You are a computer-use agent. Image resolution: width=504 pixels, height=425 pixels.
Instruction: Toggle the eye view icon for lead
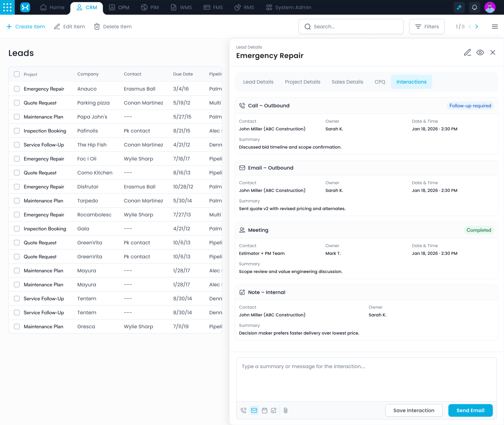(480, 53)
